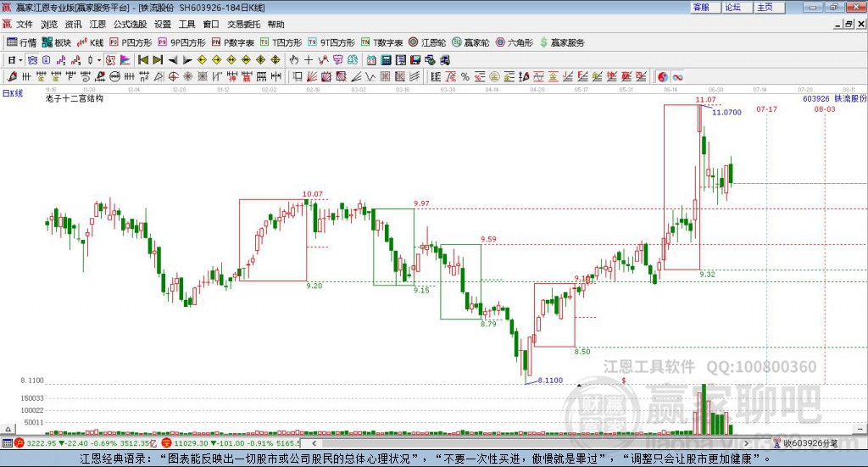Viewport: 868px width, 467px height.
Task: Open the 板块 sector view
Action: (x=57, y=42)
